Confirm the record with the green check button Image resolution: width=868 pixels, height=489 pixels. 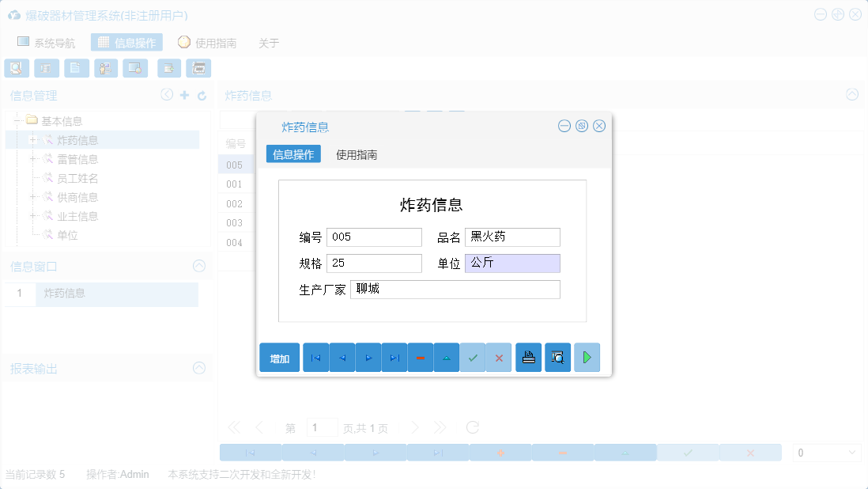473,357
